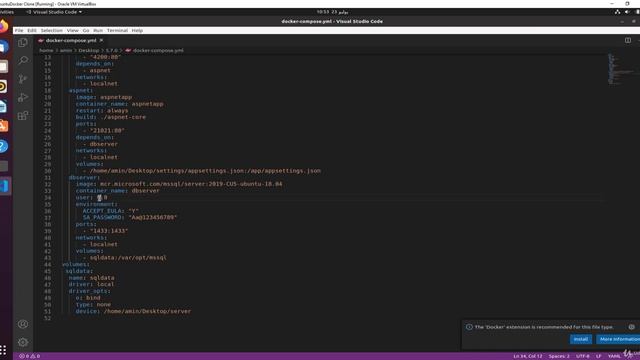Change the UTF-8 encoding in status bar

pos(582,356)
